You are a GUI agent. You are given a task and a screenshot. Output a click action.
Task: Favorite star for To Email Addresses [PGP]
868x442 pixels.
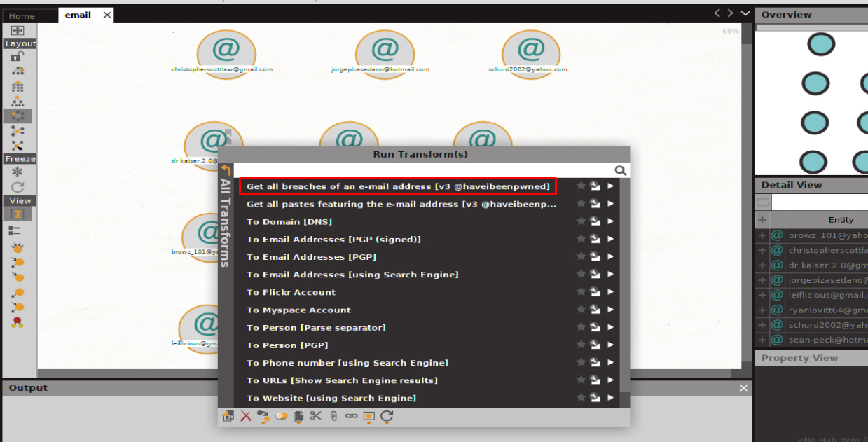coord(581,256)
